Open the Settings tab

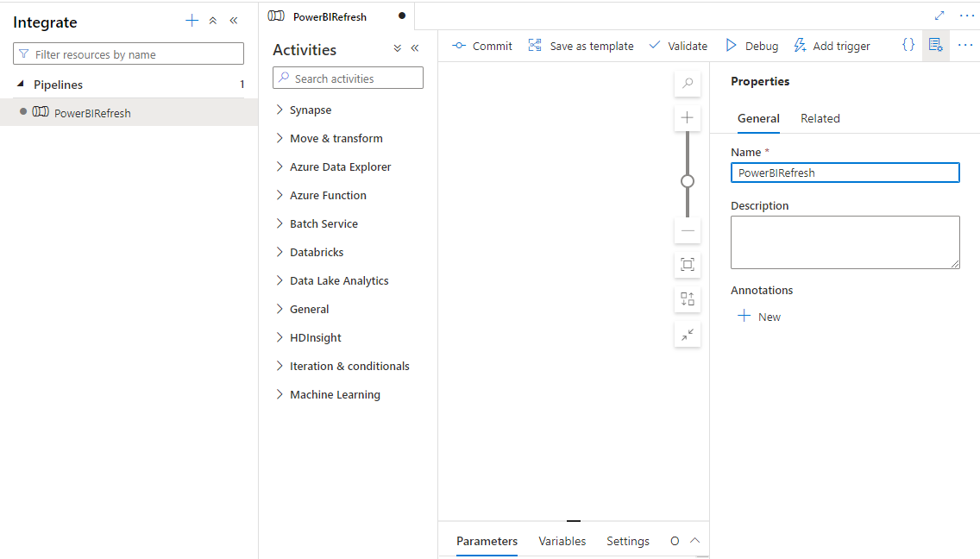click(x=627, y=541)
